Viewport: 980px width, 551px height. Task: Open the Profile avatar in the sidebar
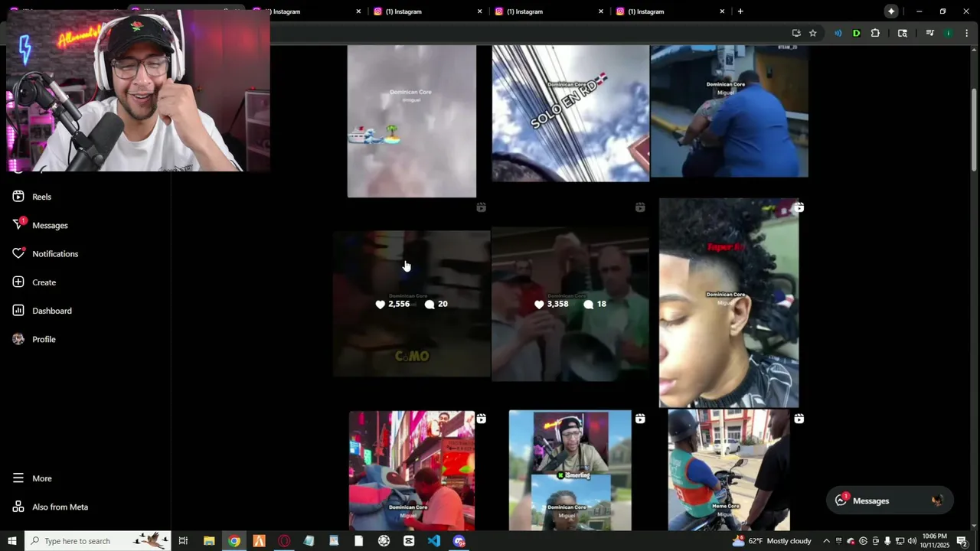18,339
